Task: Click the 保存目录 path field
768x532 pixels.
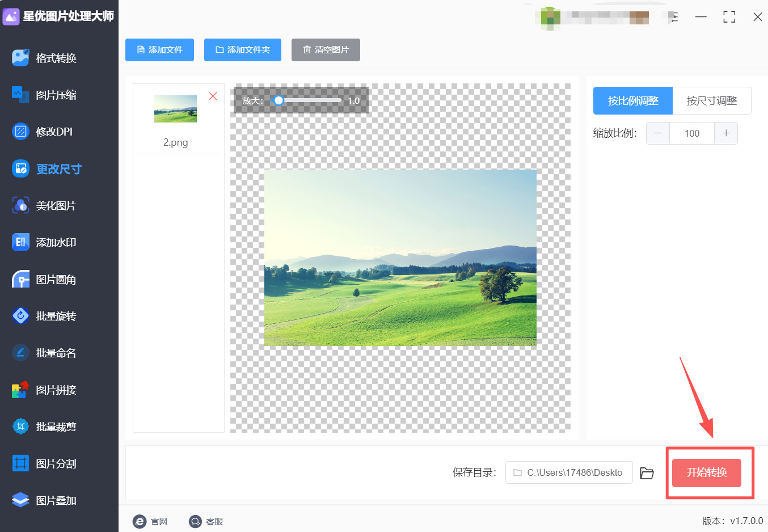Action: point(569,472)
